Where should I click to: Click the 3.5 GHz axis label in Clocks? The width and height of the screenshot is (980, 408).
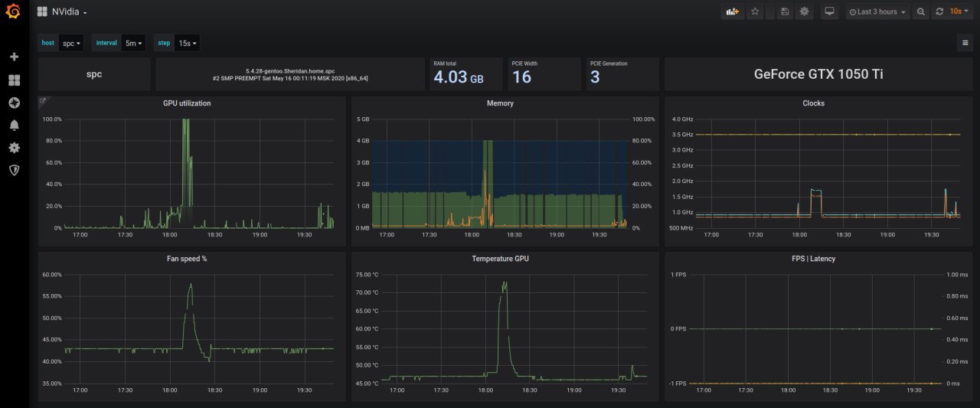click(x=682, y=135)
